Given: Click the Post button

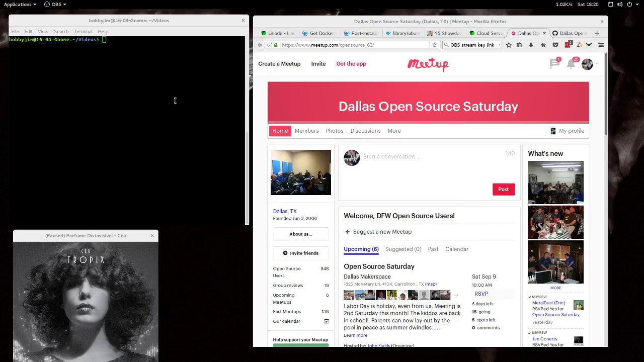Looking at the screenshot, I should coord(503,189).
